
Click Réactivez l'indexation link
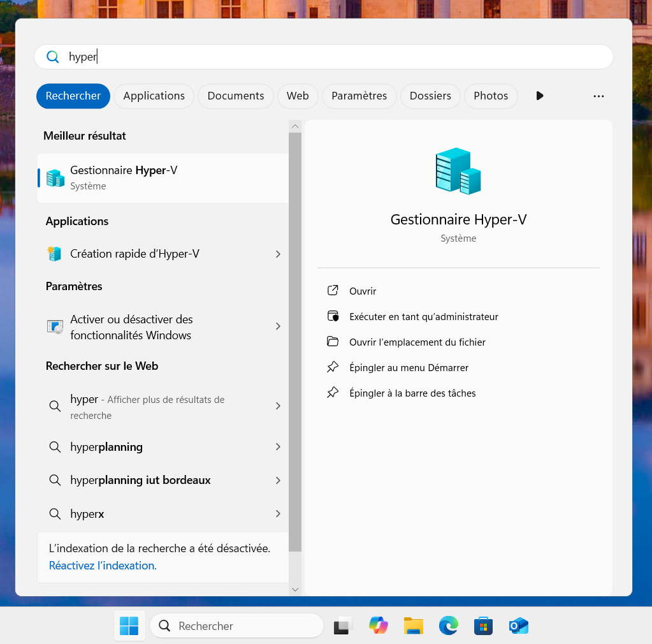(103, 566)
